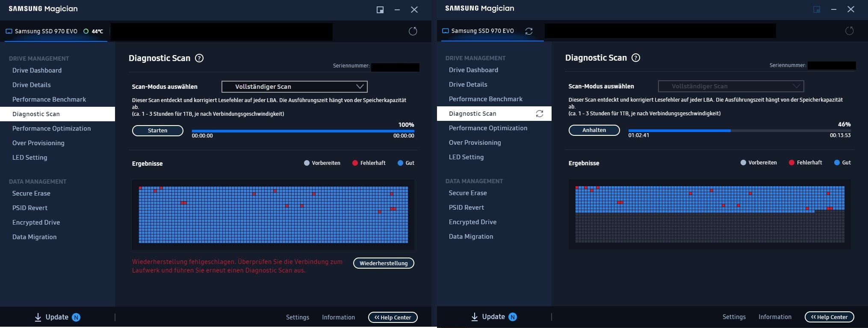
Task: Click the gray Vorbereiten legend dot in right window
Action: click(743, 163)
